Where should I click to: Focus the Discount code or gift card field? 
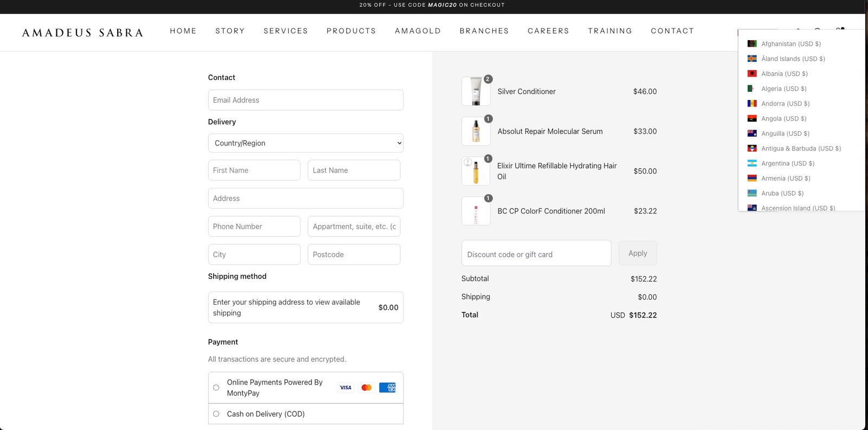click(x=536, y=254)
